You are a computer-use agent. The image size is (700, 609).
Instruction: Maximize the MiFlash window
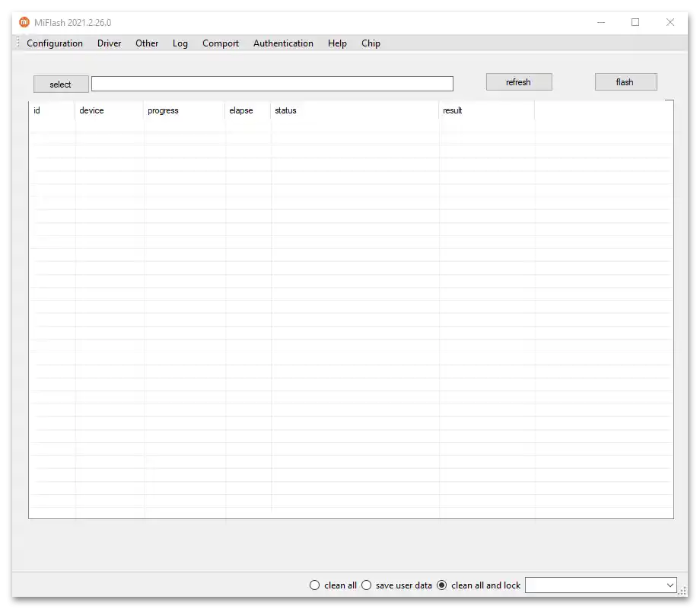[635, 22]
